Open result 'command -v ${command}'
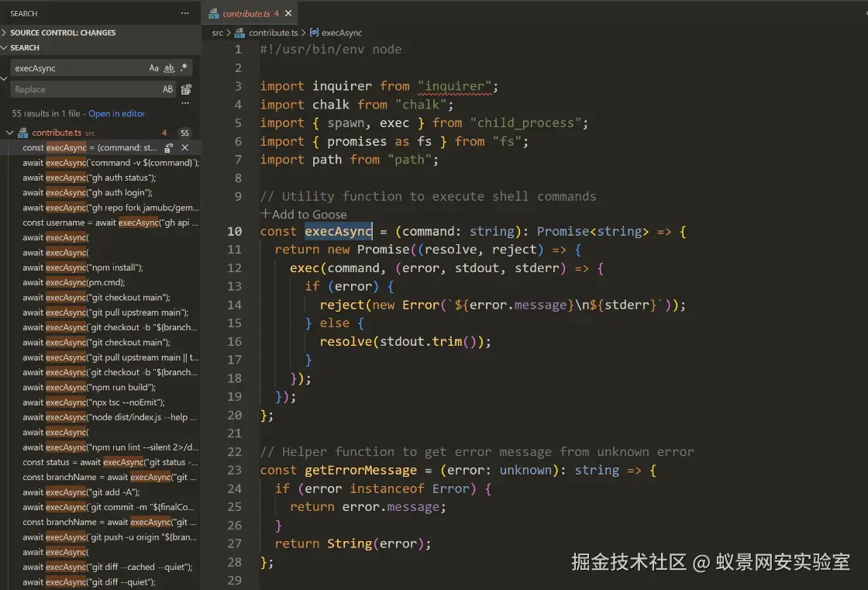Image resolution: width=868 pixels, height=590 pixels. point(111,162)
